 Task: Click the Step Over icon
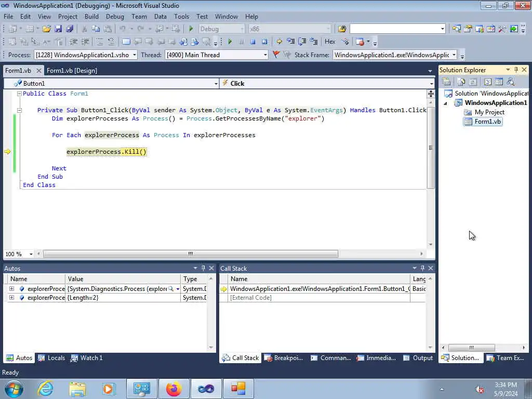point(302,42)
